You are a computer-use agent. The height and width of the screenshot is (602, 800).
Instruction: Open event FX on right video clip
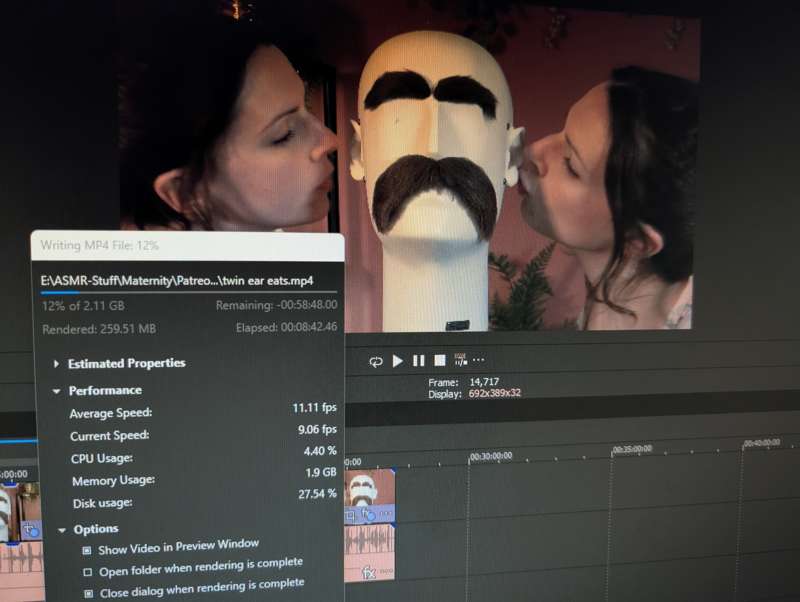pos(368,514)
